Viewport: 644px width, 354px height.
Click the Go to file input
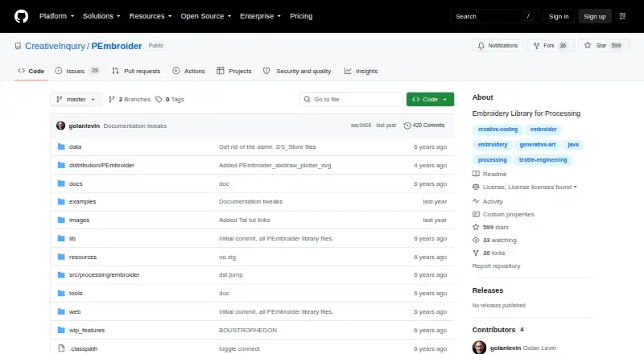click(352, 100)
